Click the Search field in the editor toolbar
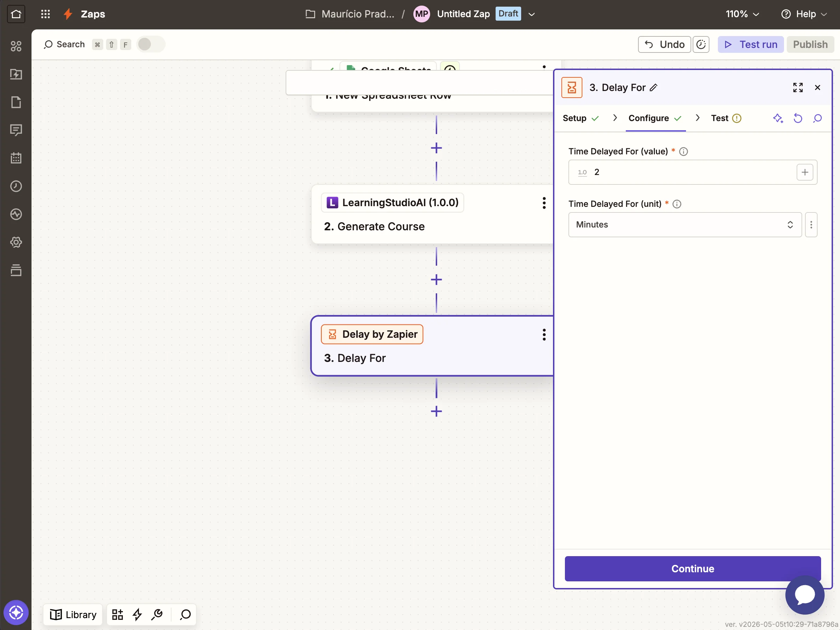This screenshot has width=840, height=630. [x=65, y=44]
